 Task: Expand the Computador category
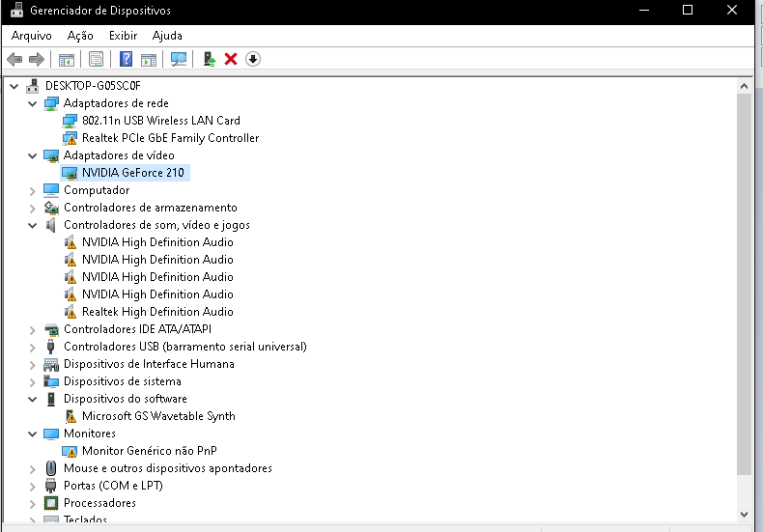[33, 191]
